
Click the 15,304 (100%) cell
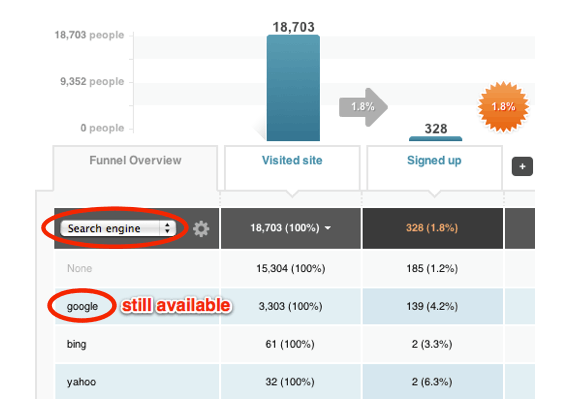[x=291, y=268]
